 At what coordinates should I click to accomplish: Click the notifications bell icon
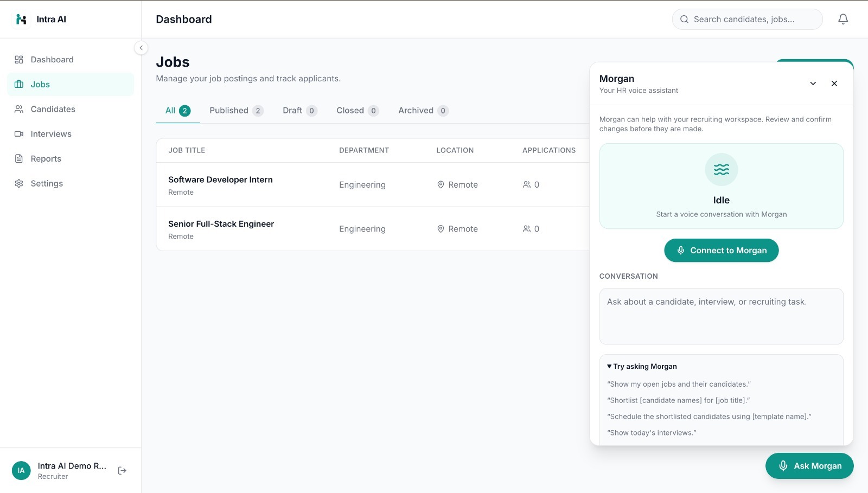(x=843, y=20)
